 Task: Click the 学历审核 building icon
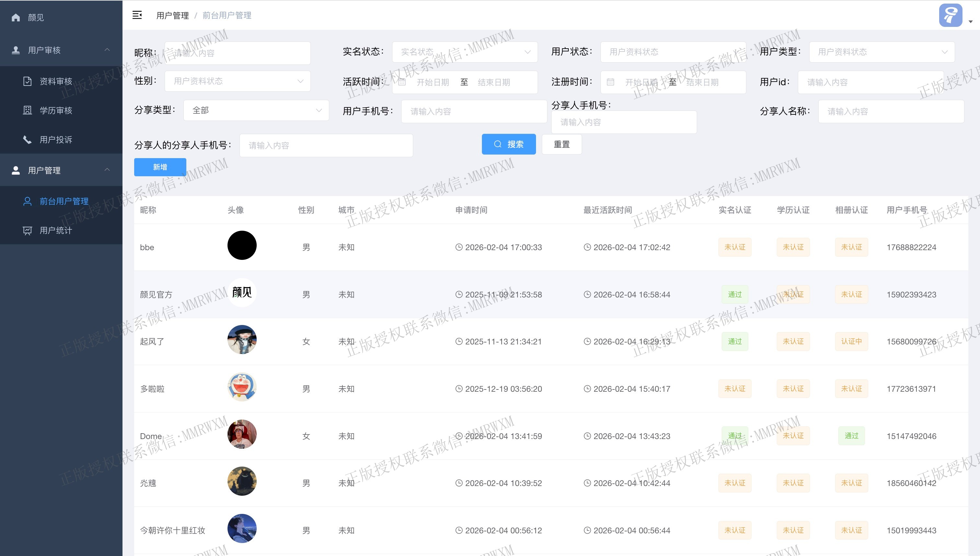(x=27, y=110)
